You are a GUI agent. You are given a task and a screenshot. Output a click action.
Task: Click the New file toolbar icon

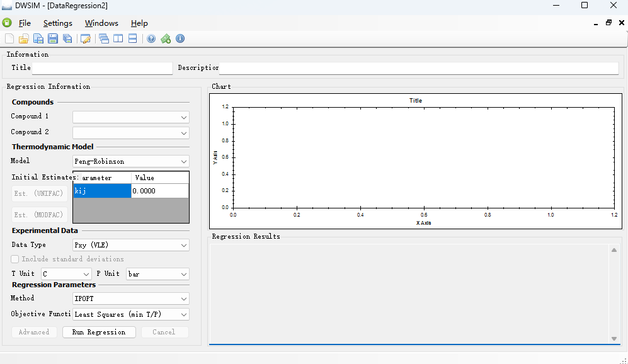(9, 39)
